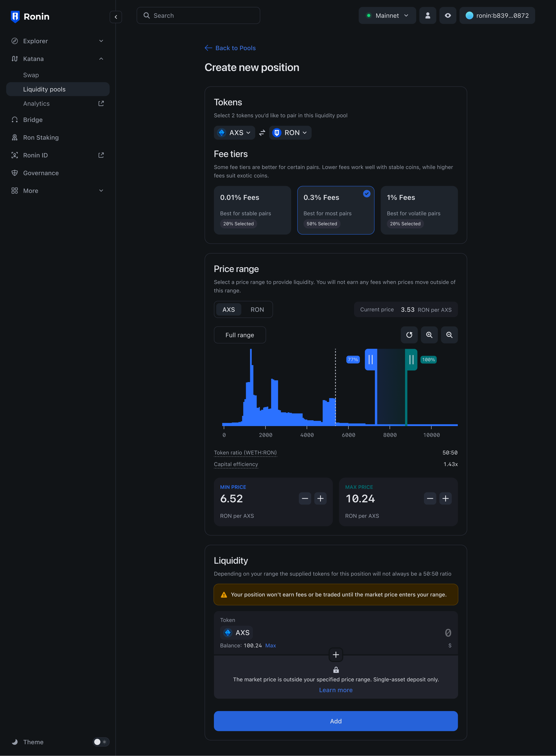Viewport: 556px width, 756px height.
Task: Open the Mainnet network dropdown
Action: (387, 16)
